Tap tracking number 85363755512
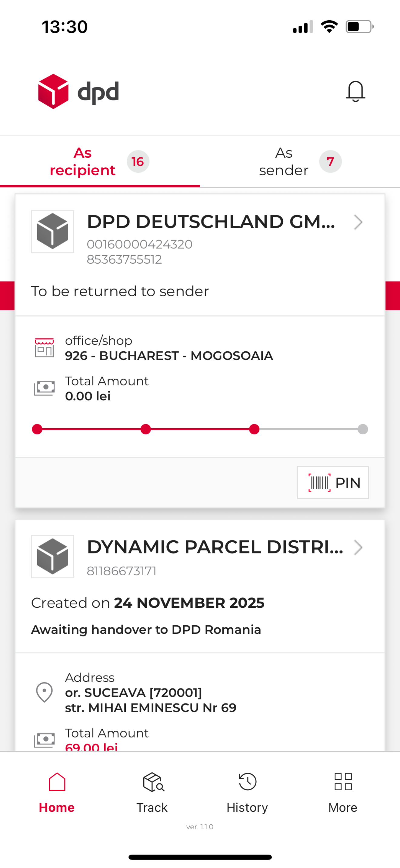The height and width of the screenshot is (868, 400). 124,259
